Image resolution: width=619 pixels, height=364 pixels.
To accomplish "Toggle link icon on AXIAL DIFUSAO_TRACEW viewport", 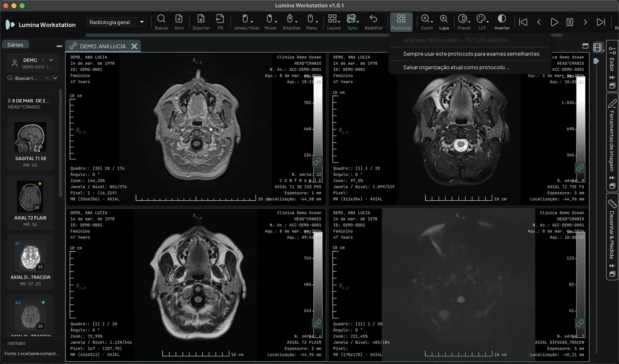I will [580, 323].
